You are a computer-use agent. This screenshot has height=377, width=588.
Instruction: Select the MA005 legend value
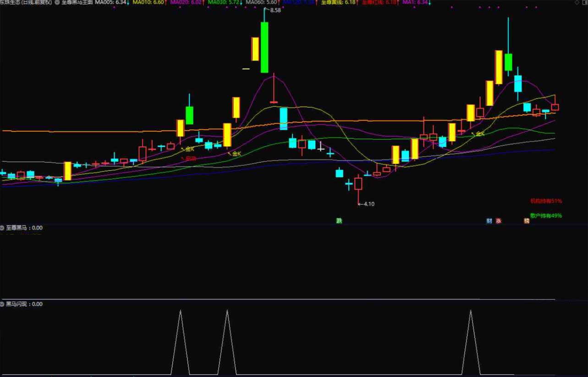(112, 3)
